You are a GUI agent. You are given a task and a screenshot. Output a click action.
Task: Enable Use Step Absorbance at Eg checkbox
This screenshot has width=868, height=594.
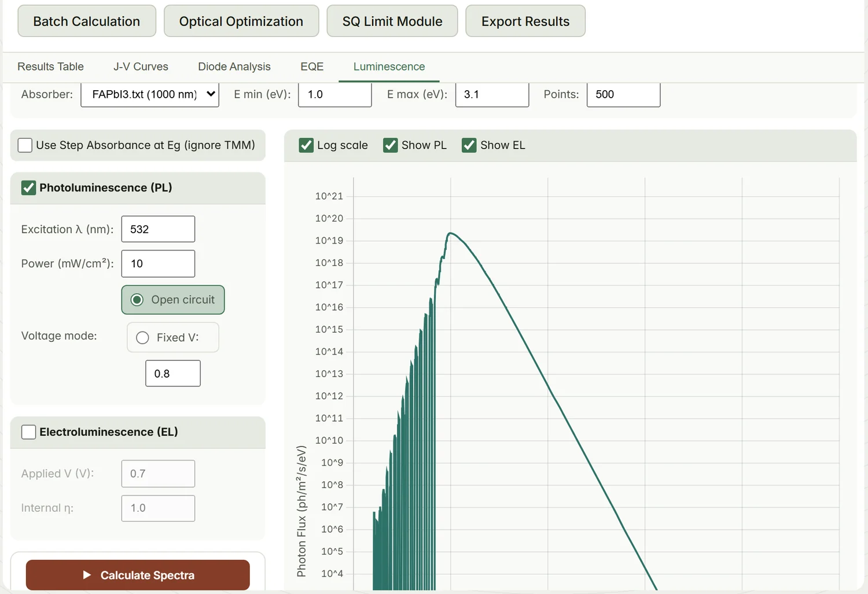(25, 145)
